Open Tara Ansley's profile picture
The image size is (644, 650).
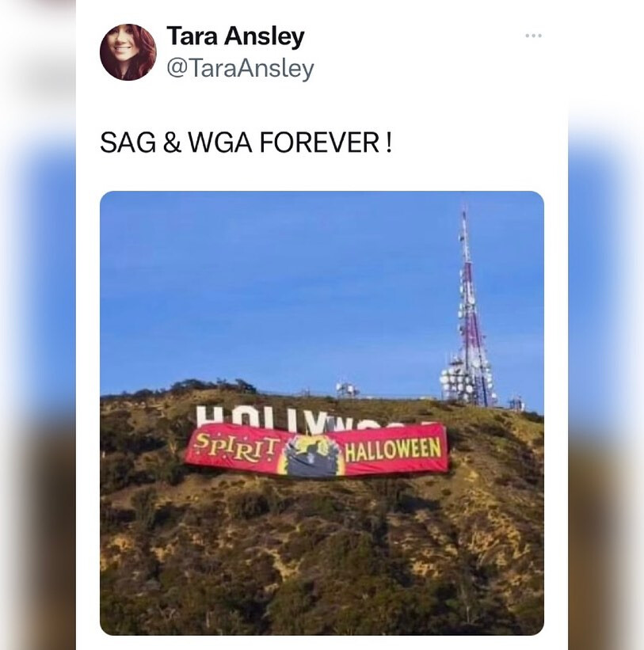[x=128, y=52]
